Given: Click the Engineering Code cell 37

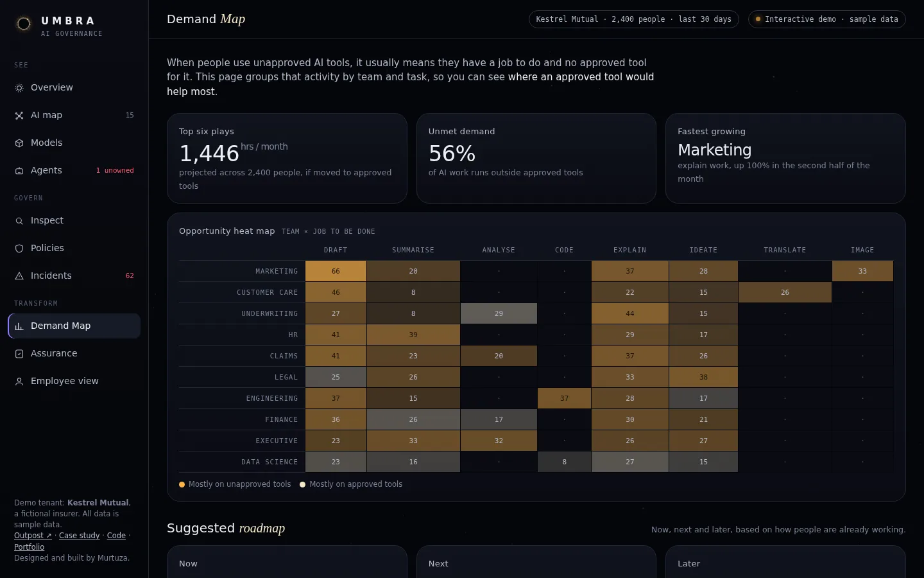Looking at the screenshot, I should [564, 398].
